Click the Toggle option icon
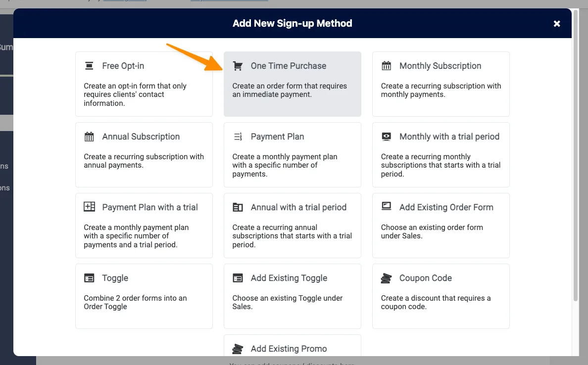Screen dimensions: 588x365 (x=89, y=278)
